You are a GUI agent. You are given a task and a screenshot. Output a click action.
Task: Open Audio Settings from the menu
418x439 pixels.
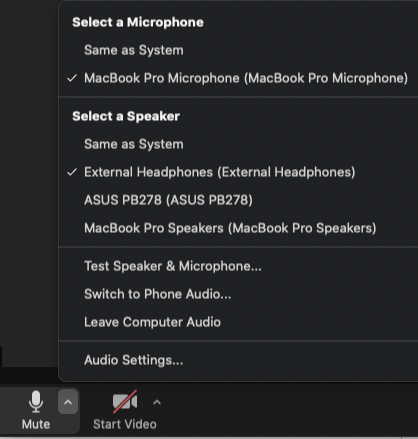coord(133,360)
